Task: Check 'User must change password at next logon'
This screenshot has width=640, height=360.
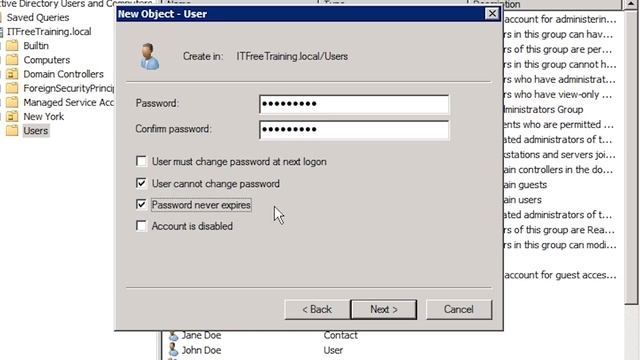Action: (x=141, y=162)
